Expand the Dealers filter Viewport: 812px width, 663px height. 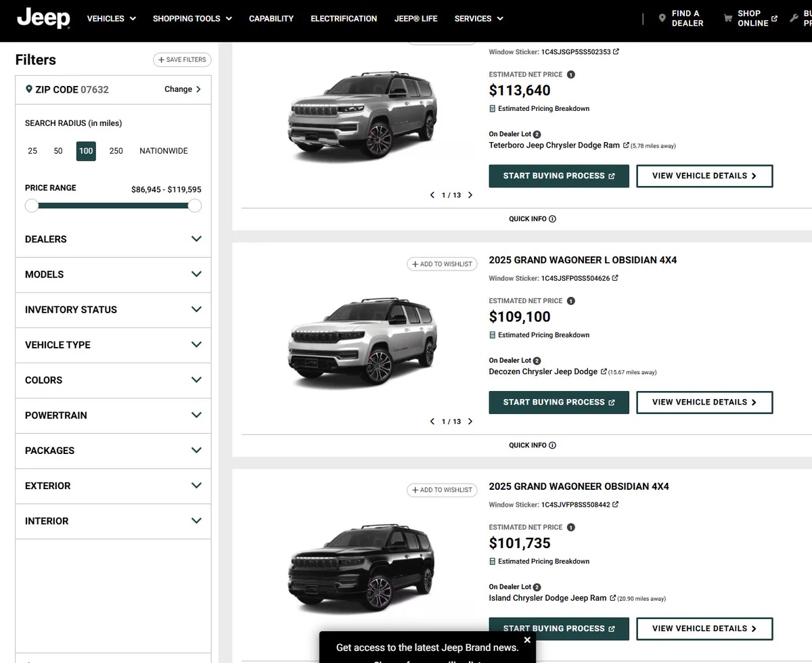[113, 239]
